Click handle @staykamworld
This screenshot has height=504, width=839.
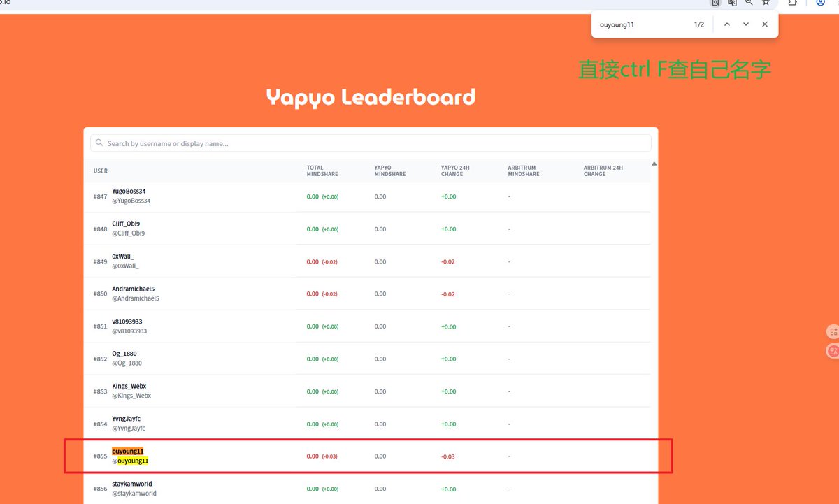click(x=134, y=494)
